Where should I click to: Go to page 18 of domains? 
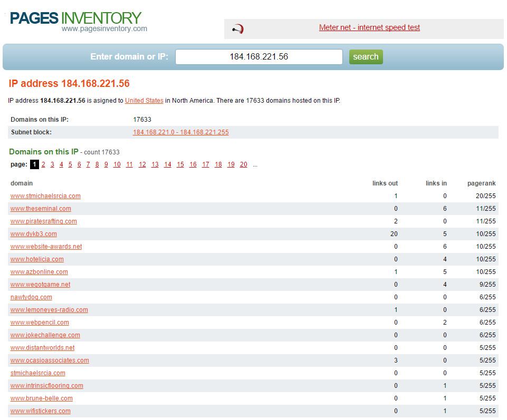(x=218, y=164)
